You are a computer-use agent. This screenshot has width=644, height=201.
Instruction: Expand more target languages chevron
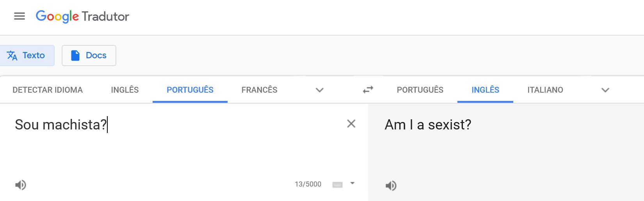pos(605,90)
